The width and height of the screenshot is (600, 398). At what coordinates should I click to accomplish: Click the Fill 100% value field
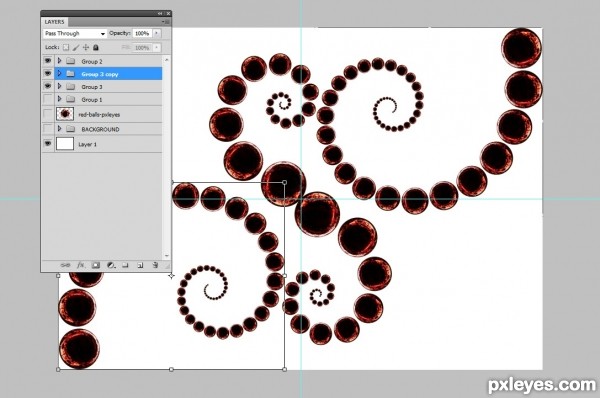[142, 48]
